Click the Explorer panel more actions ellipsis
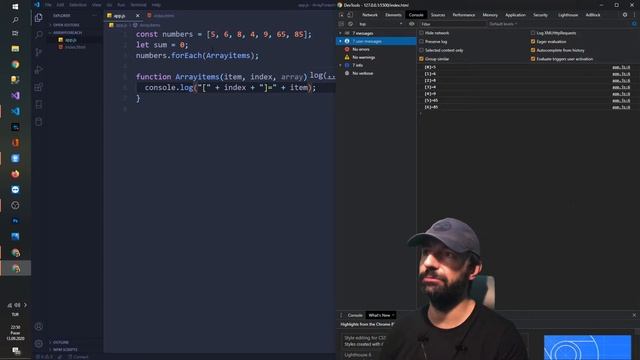The width and height of the screenshot is (640, 360). point(94,16)
